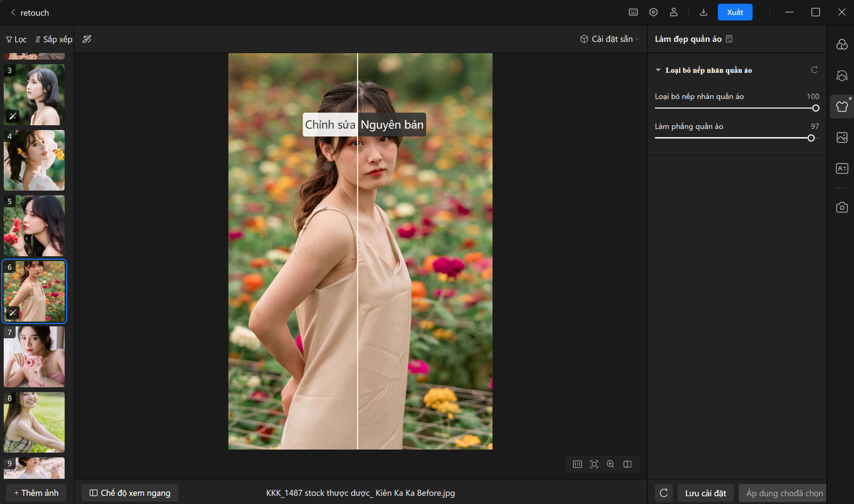Open the ID card text panel icon

[842, 168]
